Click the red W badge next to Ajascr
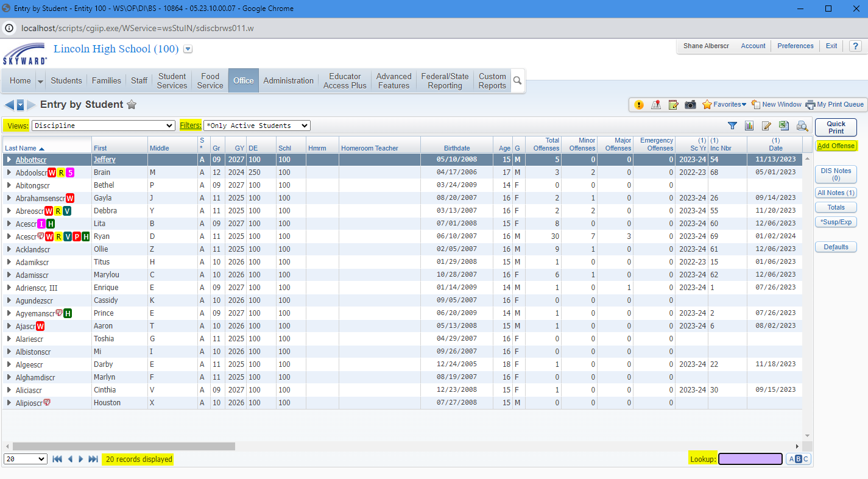The image size is (868, 479). [40, 326]
